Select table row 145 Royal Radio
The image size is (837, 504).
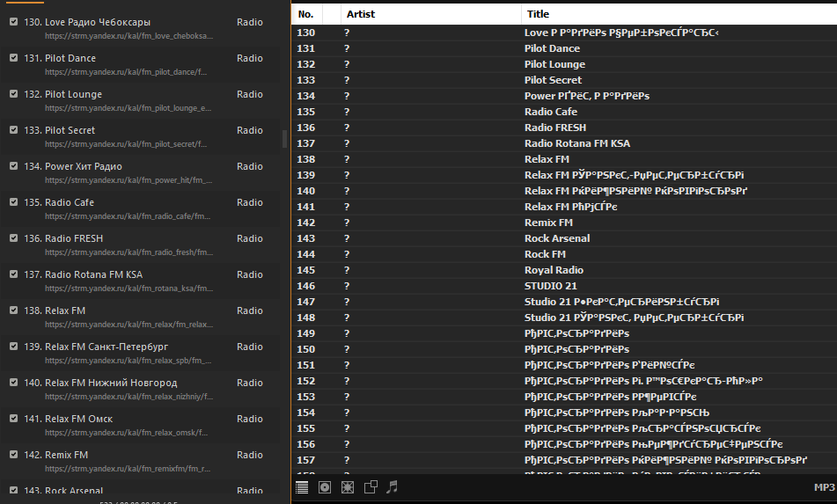[x=564, y=270]
